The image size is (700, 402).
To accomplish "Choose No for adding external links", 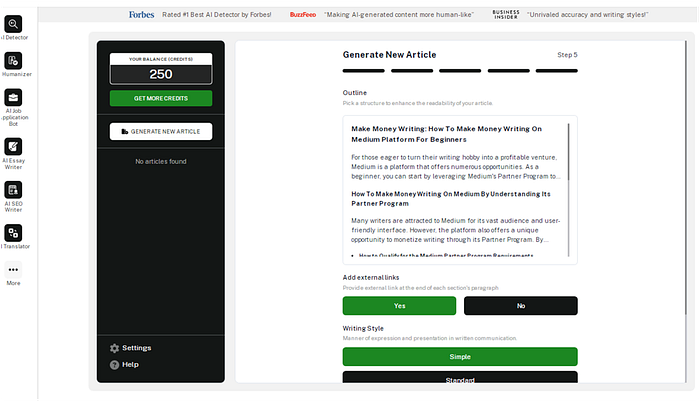I will [520, 306].
